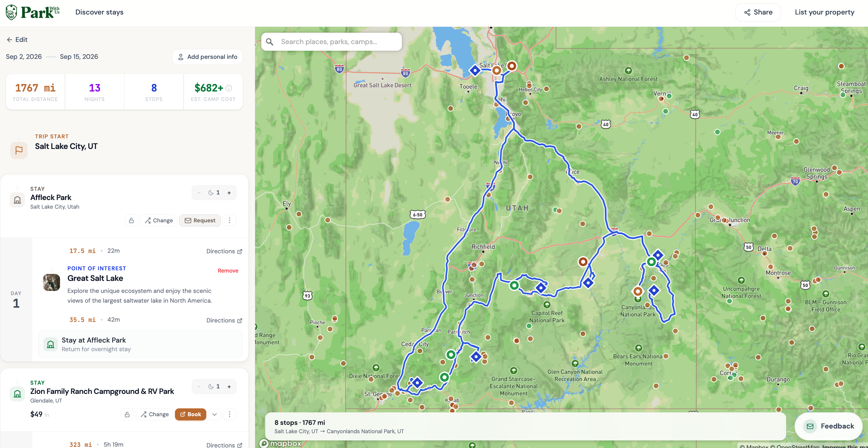Select the 13 Nights stat tile
868x448 pixels.
pos(95,92)
